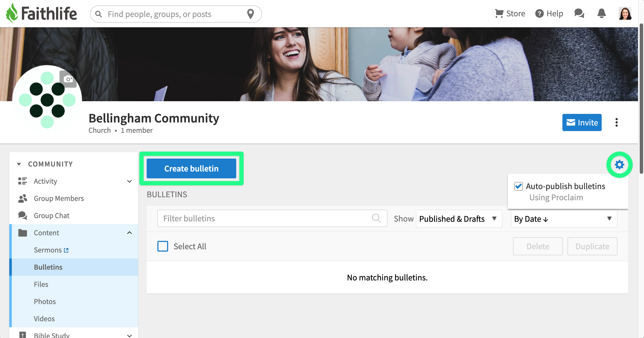Open the Published & Drafts dropdown
This screenshot has height=338, width=644.
459,219
